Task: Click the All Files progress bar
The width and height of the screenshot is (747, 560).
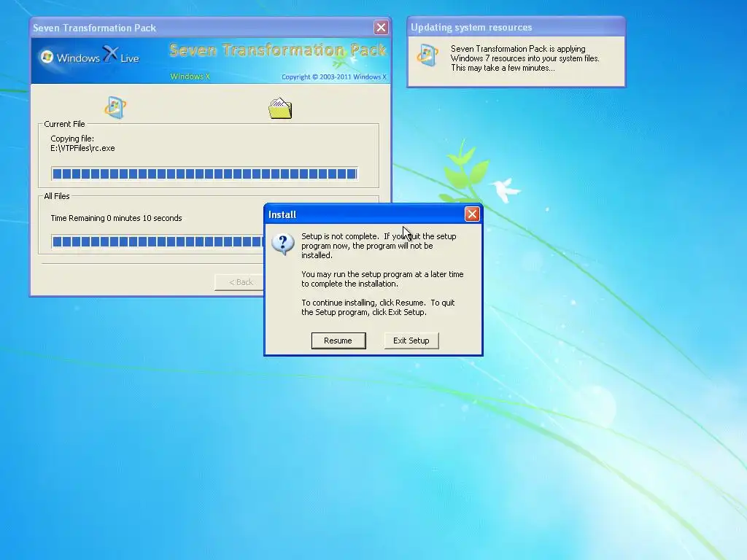Action: [x=158, y=241]
